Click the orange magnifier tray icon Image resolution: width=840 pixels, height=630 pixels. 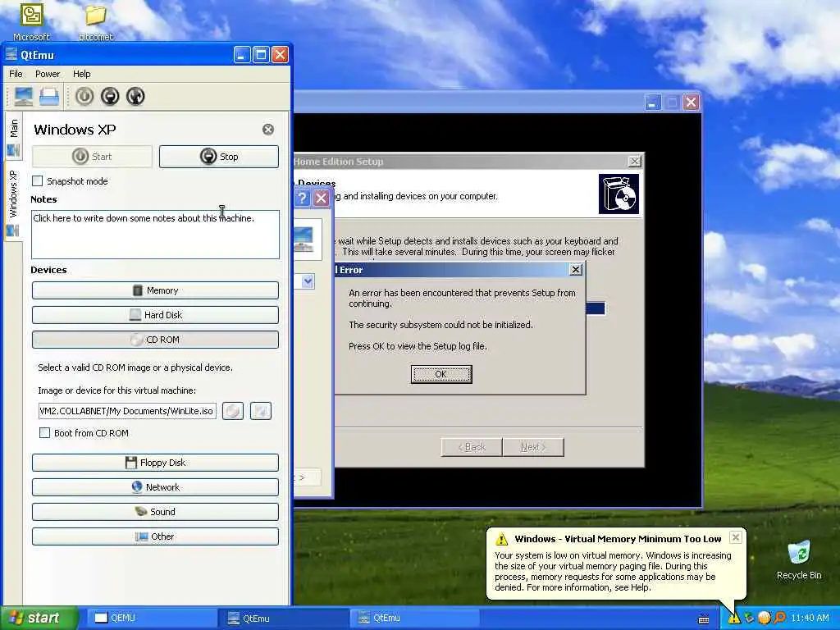(x=779, y=618)
